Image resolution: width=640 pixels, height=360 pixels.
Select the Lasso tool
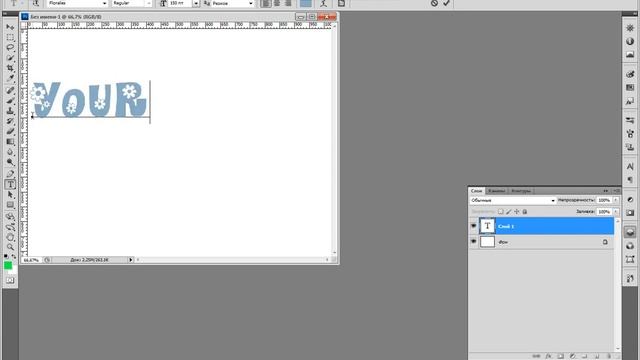(x=10, y=48)
